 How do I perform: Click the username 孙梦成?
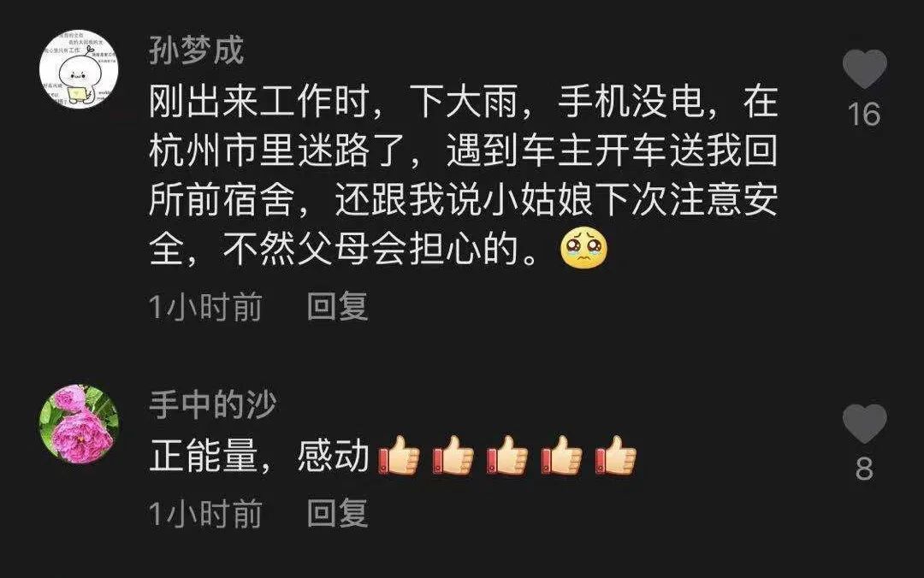pyautogui.click(x=196, y=50)
